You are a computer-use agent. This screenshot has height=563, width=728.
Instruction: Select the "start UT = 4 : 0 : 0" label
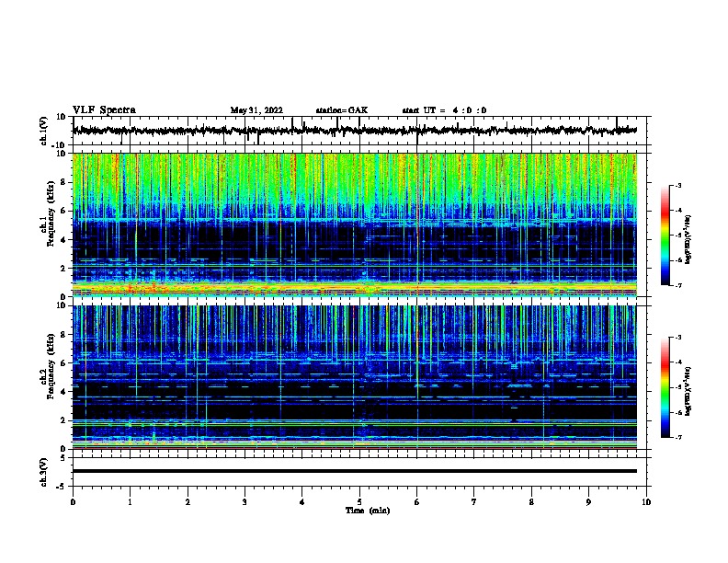444,110
